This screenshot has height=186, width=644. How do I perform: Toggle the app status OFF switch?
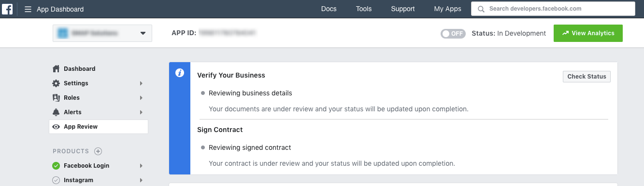click(x=453, y=34)
